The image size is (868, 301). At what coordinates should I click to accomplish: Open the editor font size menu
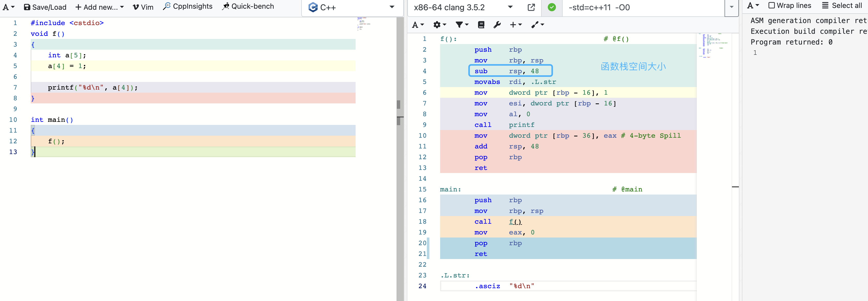pyautogui.click(x=8, y=7)
